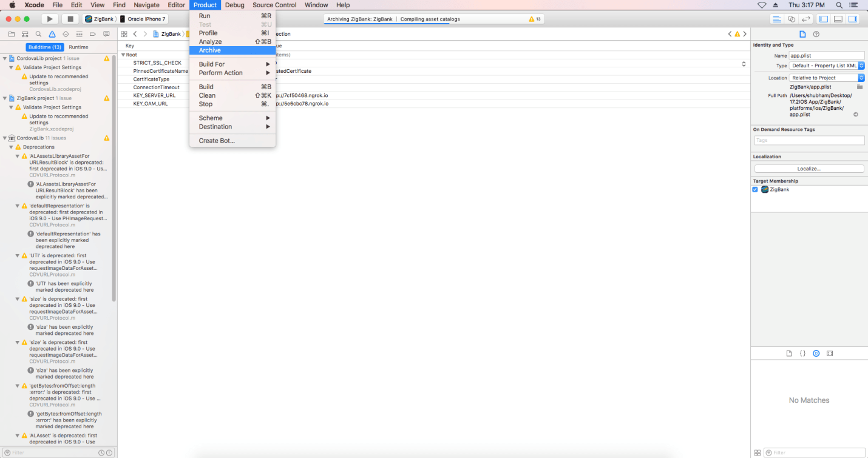The height and width of the screenshot is (458, 868).
Task: Show the File inspector
Action: click(802, 34)
